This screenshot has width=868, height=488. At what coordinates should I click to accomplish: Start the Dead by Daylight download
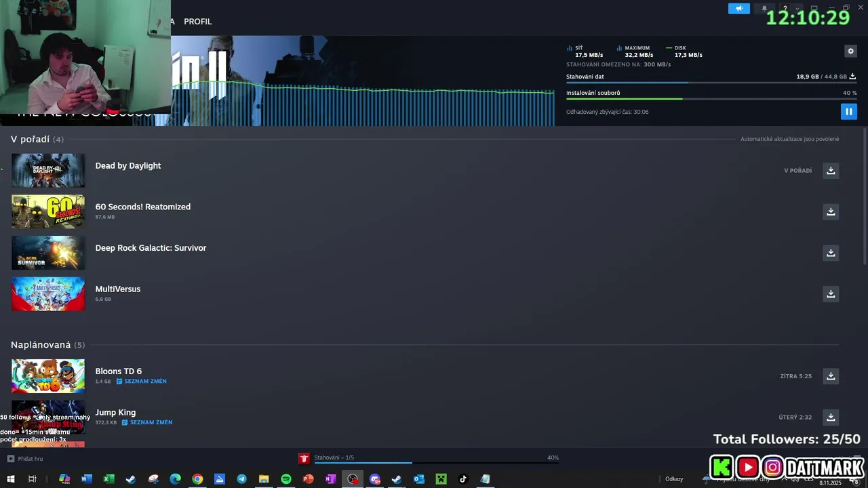click(x=831, y=170)
